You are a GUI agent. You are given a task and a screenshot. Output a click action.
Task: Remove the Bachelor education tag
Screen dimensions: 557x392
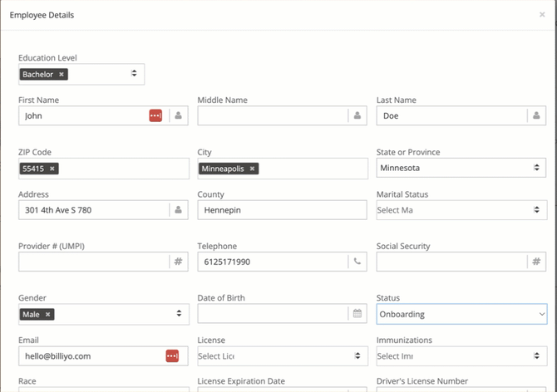pyautogui.click(x=62, y=75)
